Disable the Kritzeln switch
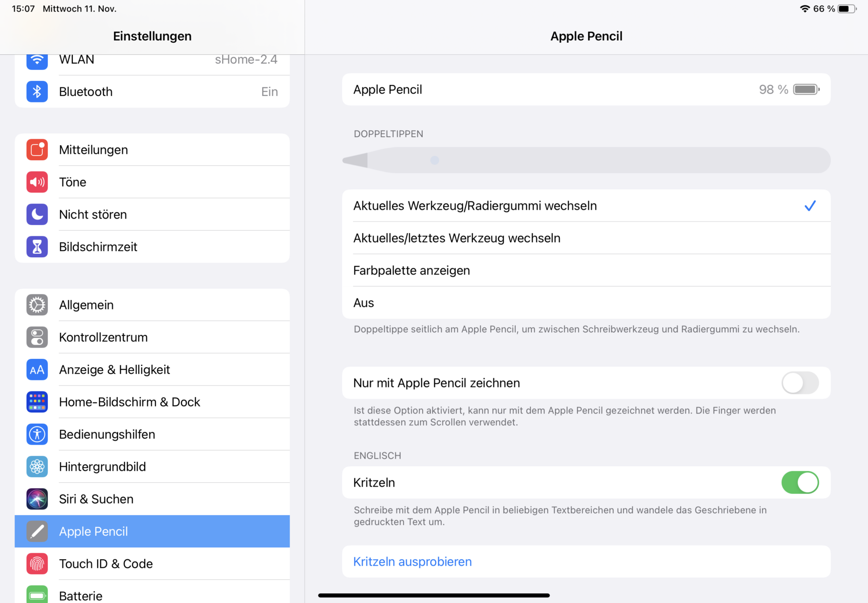Image resolution: width=868 pixels, height=603 pixels. [800, 482]
